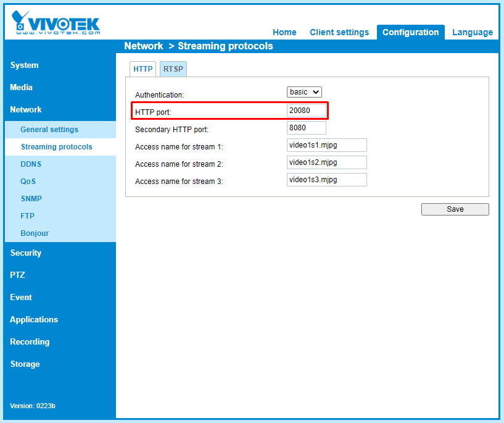Image resolution: width=504 pixels, height=423 pixels.
Task: Open the Language menu
Action: coord(472,32)
